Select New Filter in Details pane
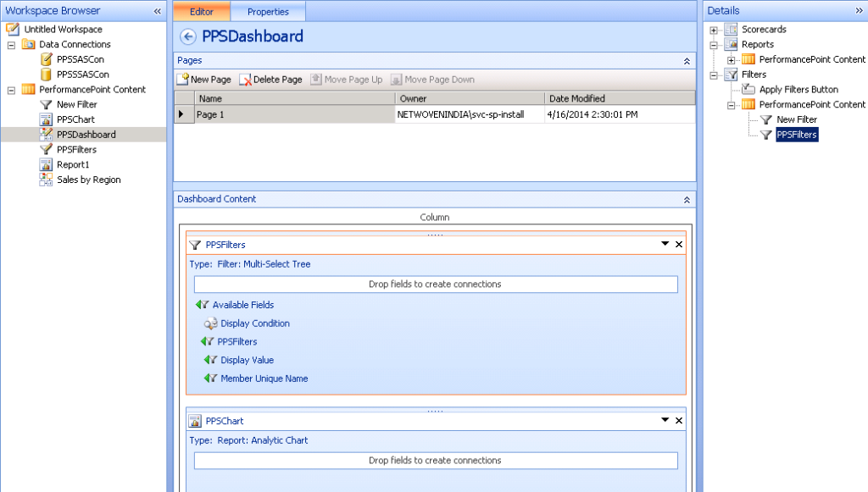868x492 pixels. (x=797, y=119)
